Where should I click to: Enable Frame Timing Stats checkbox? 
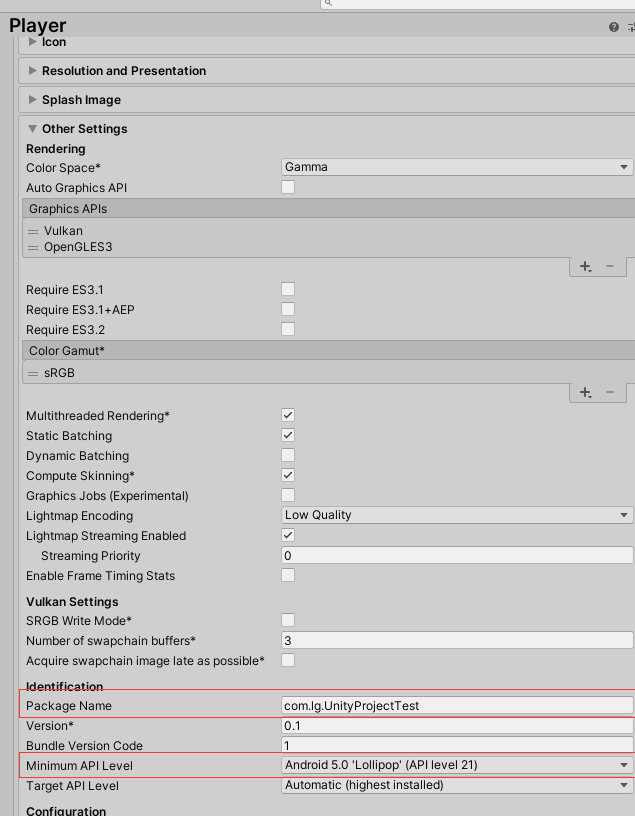pyautogui.click(x=288, y=575)
